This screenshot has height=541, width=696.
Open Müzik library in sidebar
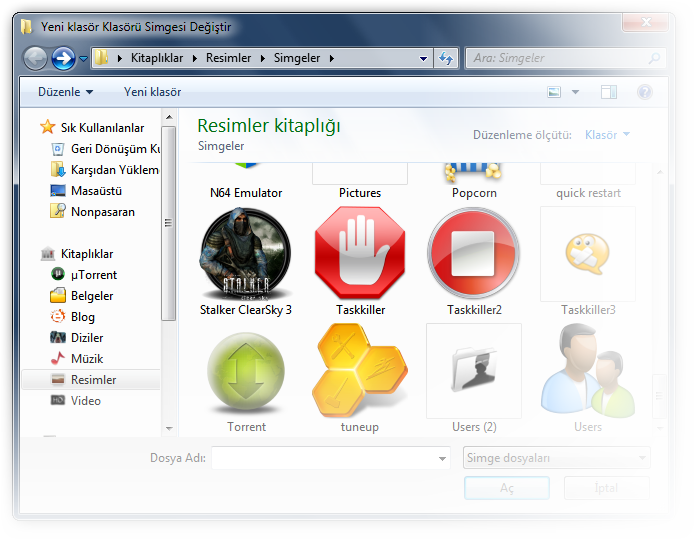click(x=76, y=359)
